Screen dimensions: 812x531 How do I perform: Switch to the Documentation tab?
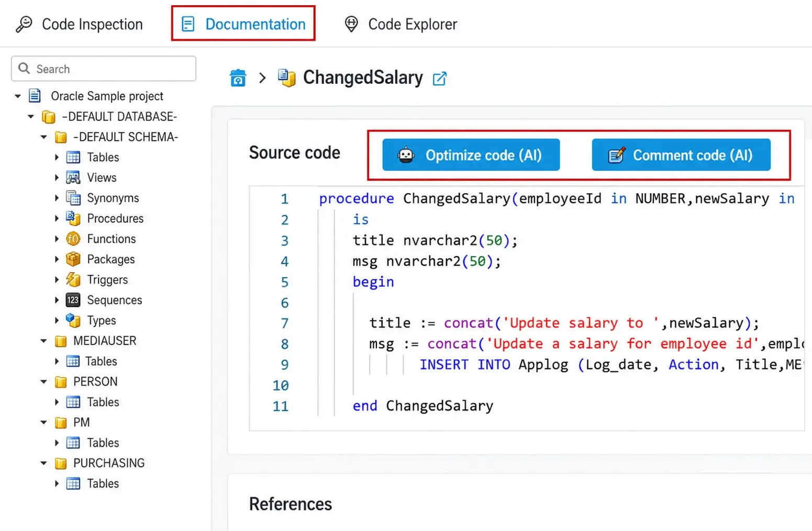[x=243, y=24]
